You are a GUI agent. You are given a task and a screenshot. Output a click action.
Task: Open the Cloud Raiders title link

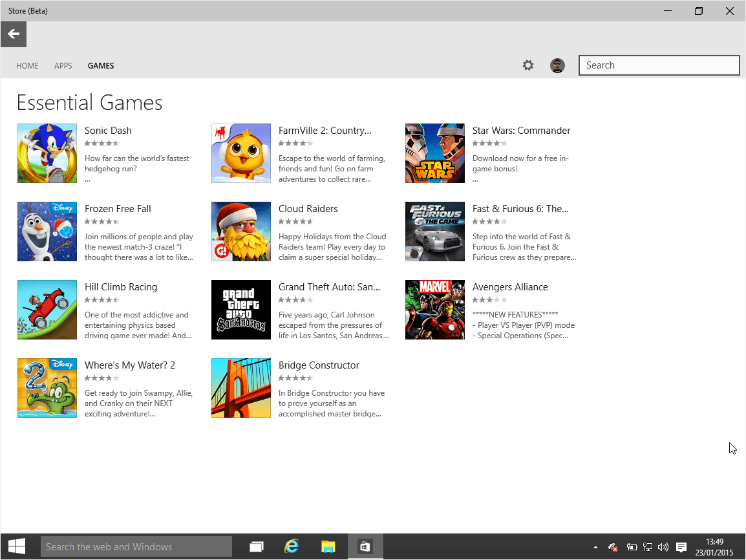308,208
